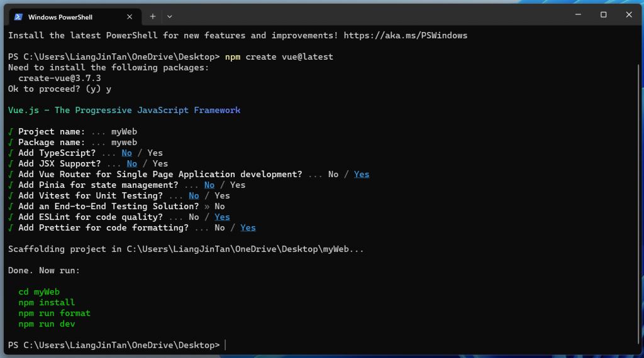
Task: Click the underlined No for JSX Support
Action: click(x=132, y=164)
